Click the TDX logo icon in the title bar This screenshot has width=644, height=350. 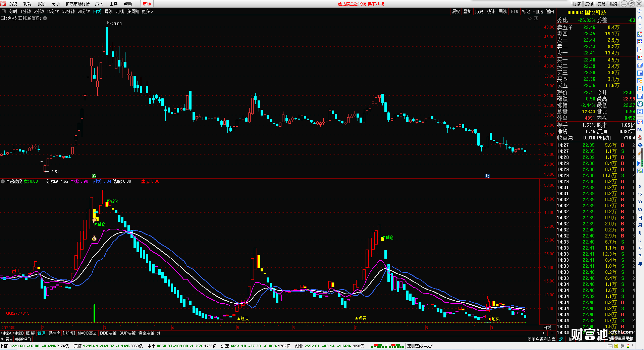click(x=3, y=4)
